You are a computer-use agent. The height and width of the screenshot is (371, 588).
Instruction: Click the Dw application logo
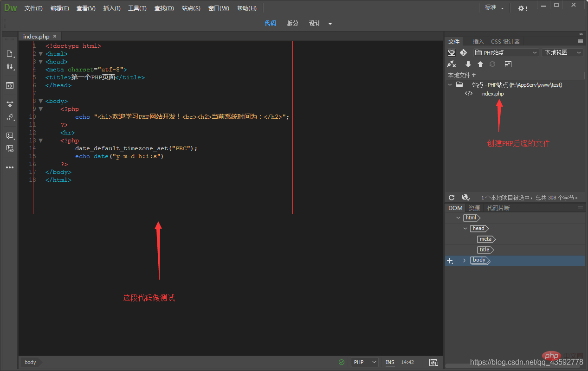point(10,8)
